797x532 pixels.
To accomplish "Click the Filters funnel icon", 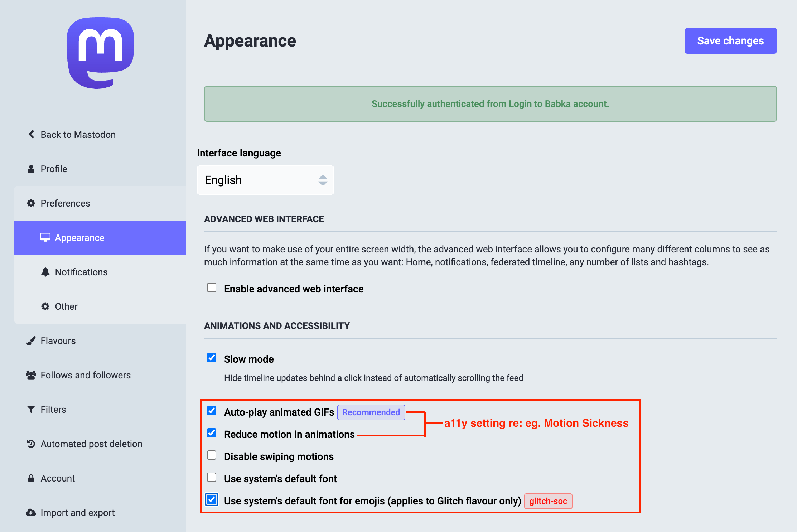I will (31, 410).
